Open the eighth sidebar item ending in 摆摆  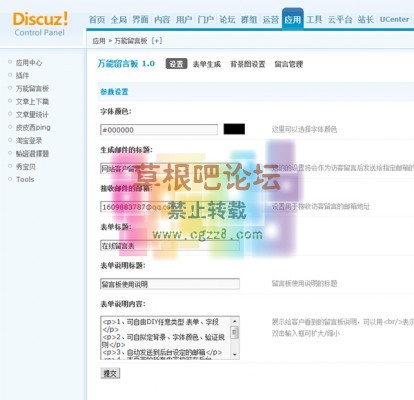32,153
